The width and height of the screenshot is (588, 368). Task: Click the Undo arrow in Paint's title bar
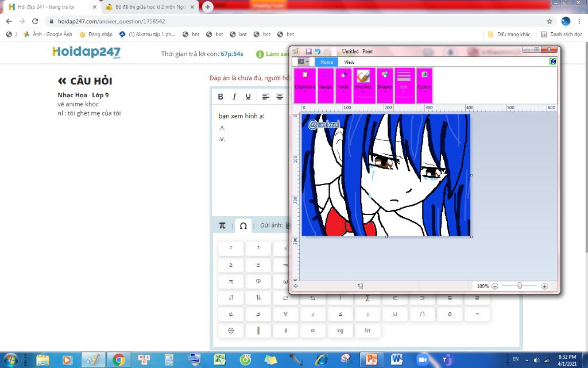click(x=318, y=51)
